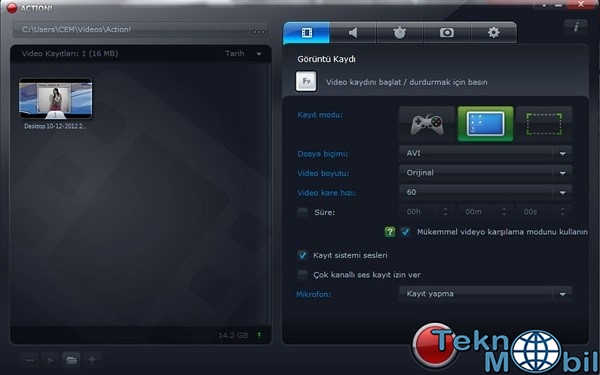
Task: Open the Video kare hızı 60 dropdown
Action: [x=485, y=192]
